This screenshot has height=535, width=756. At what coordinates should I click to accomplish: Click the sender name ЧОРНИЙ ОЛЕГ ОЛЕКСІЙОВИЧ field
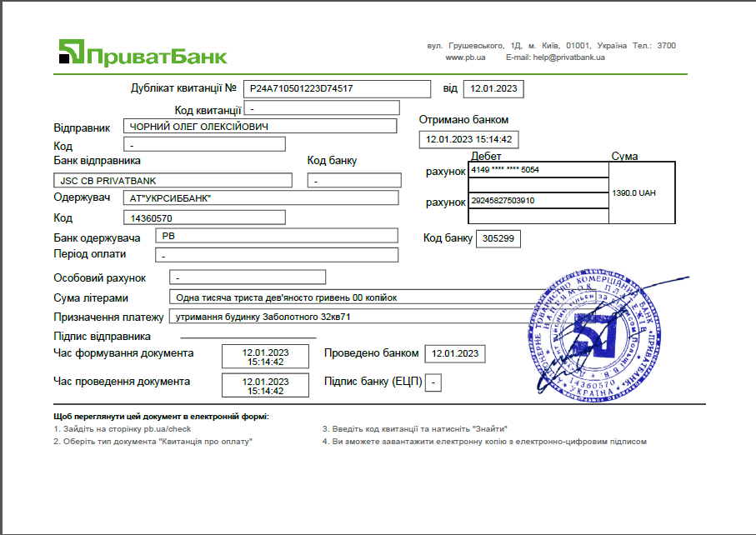(260, 126)
